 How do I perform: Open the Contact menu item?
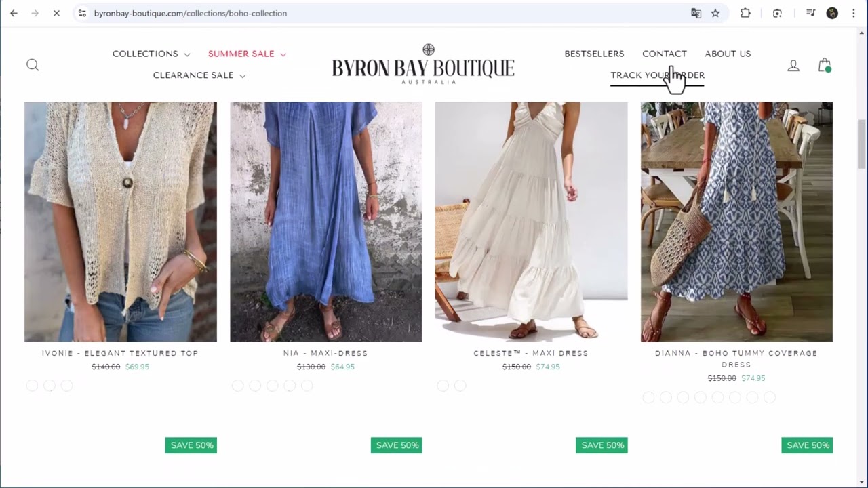(665, 54)
